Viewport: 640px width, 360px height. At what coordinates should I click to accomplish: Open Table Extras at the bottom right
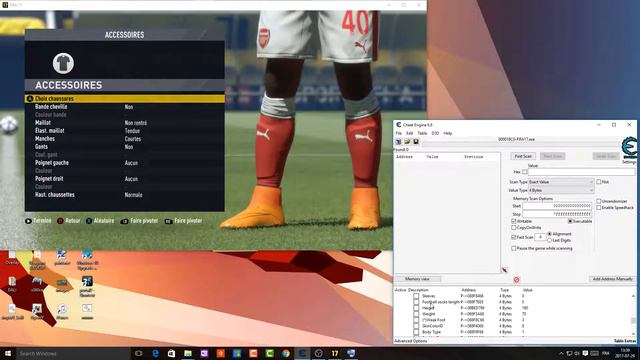click(x=625, y=341)
